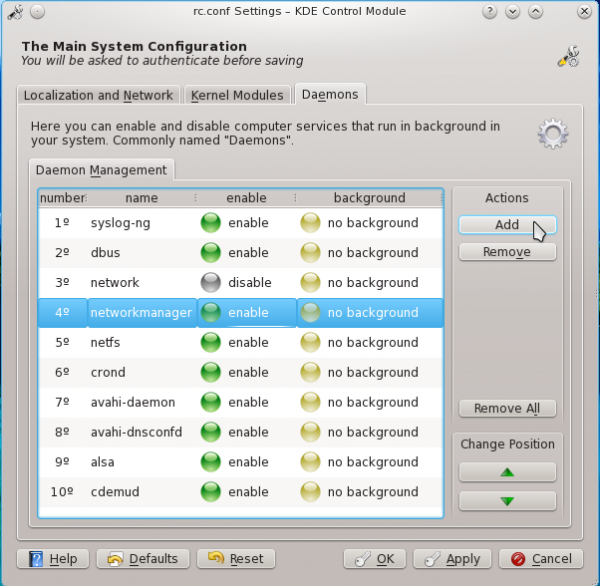The width and height of the screenshot is (600, 586).
Task: Select the syslog-ng daemon name
Action: [x=121, y=223]
